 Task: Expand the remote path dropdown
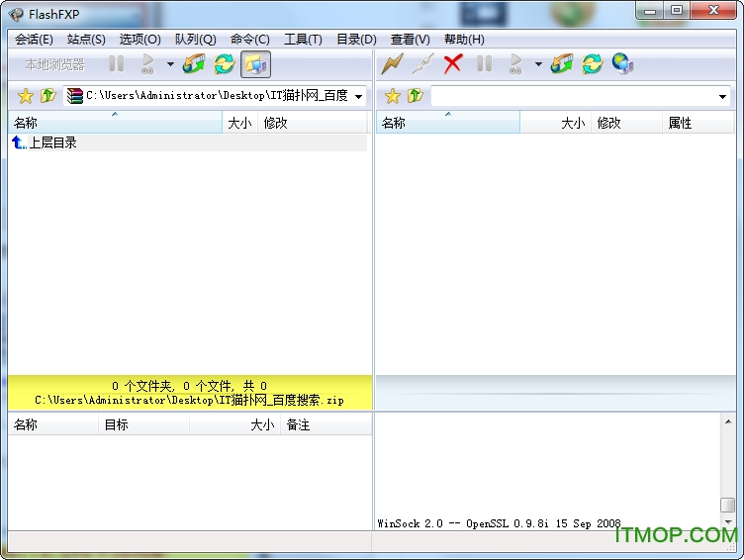[x=722, y=96]
